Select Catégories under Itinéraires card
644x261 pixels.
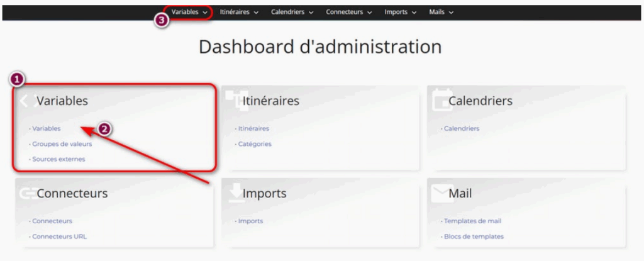click(x=255, y=144)
